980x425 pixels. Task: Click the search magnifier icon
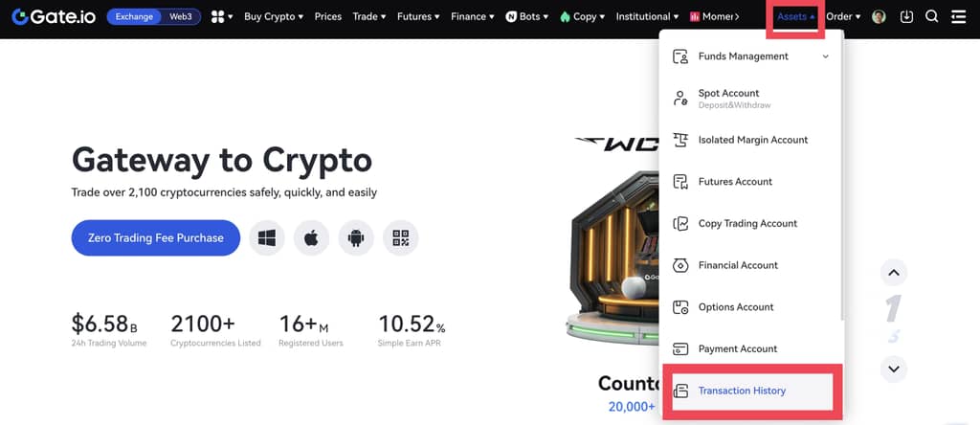click(931, 16)
